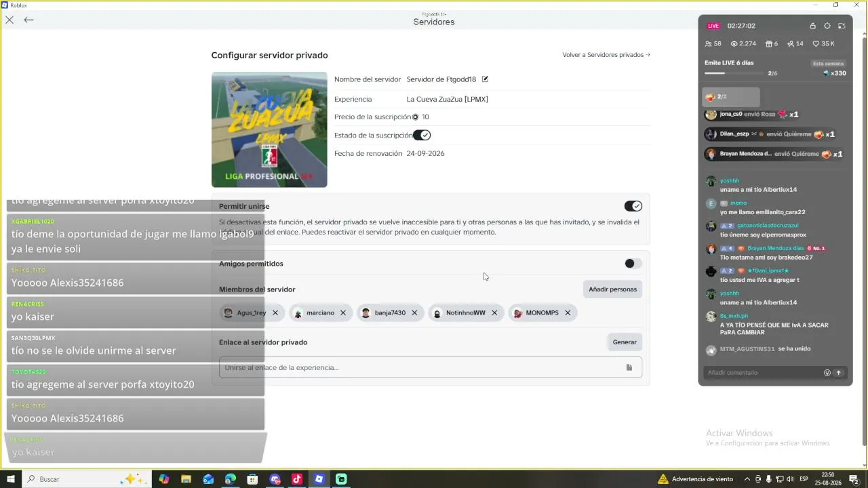Screen dimensions: 868x488
Task: Click the La Cueva ZuaZua experience thumbnail
Action: click(x=269, y=129)
